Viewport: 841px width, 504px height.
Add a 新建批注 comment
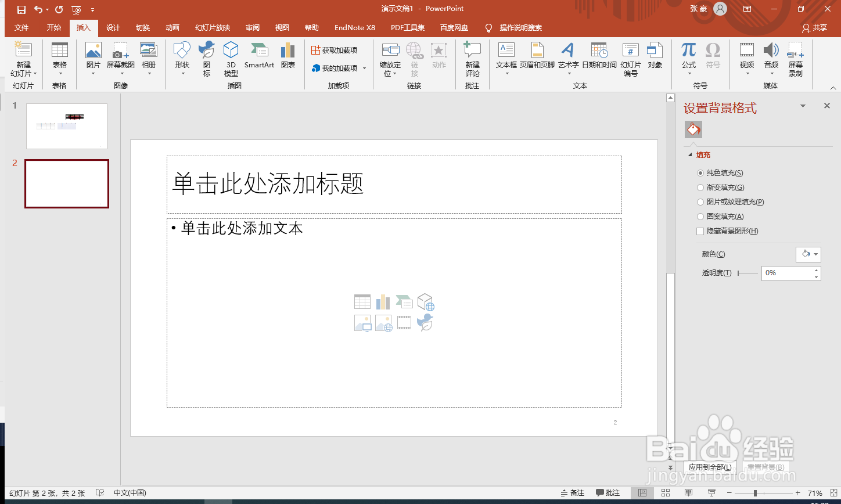[473, 59]
